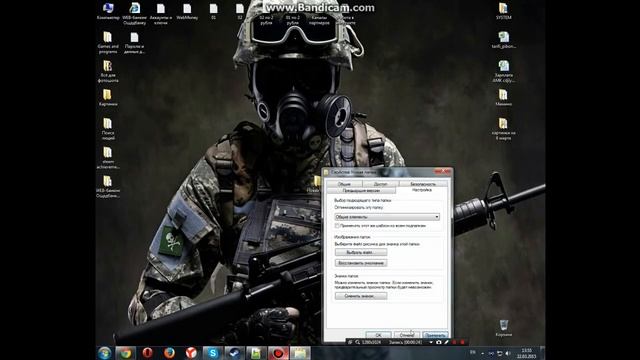This screenshot has height=360, width=640.
Task: Select the WebMoney desktop file
Action: click(x=187, y=11)
